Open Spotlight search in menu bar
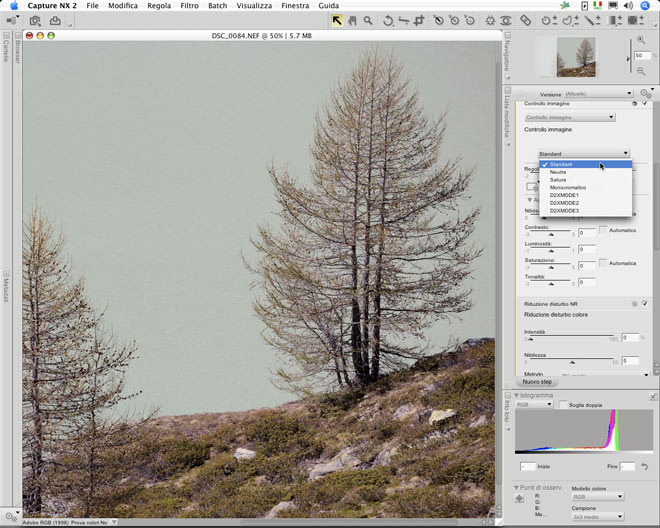The height and width of the screenshot is (528, 660). 645,5
